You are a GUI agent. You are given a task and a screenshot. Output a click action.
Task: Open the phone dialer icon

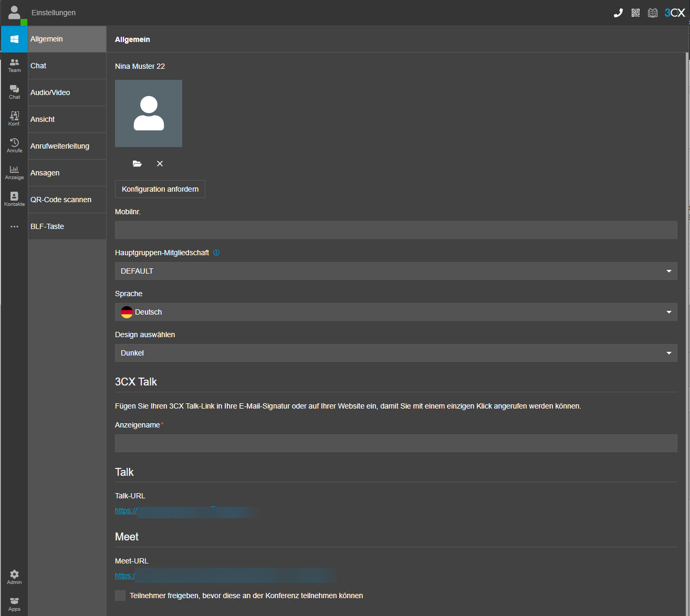click(x=618, y=13)
